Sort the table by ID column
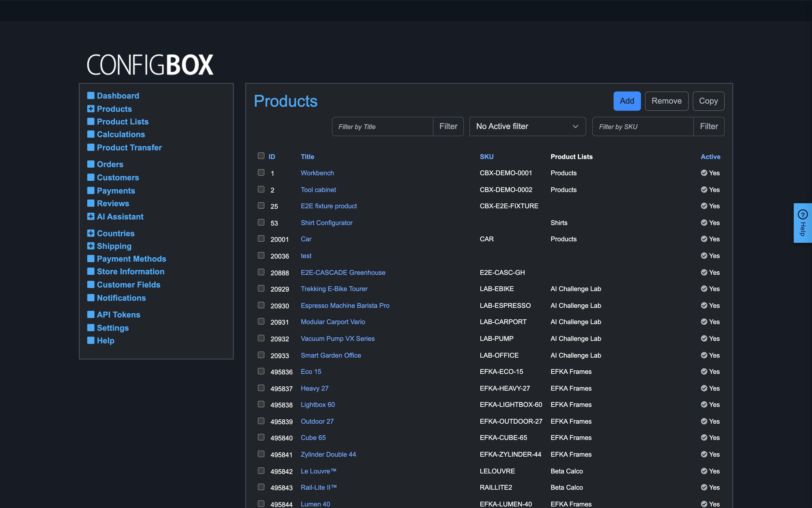Viewport: 812px width, 508px height. [x=272, y=156]
